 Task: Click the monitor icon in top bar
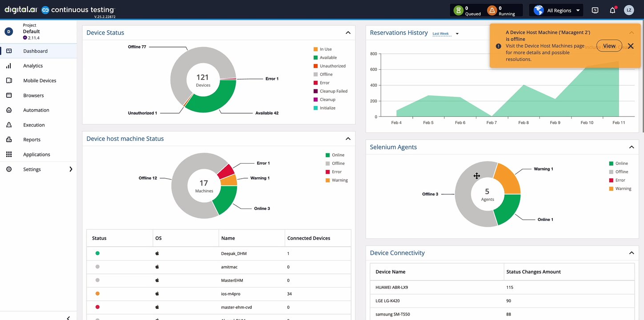tap(595, 10)
